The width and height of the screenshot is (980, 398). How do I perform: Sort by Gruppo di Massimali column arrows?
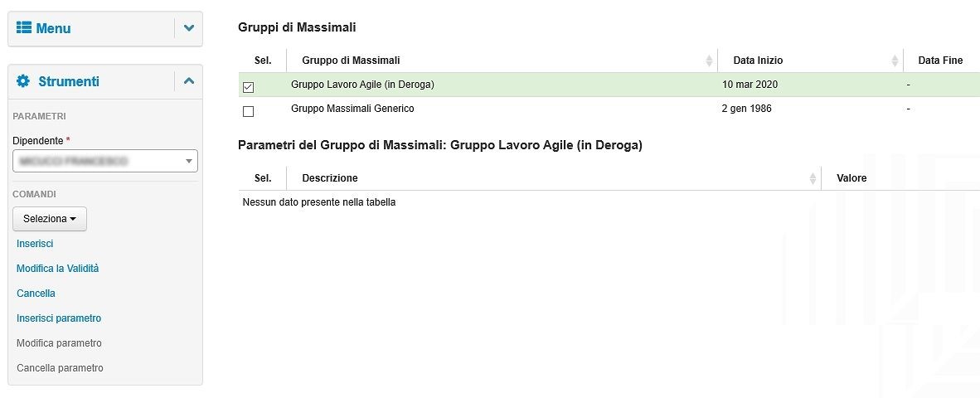click(709, 61)
